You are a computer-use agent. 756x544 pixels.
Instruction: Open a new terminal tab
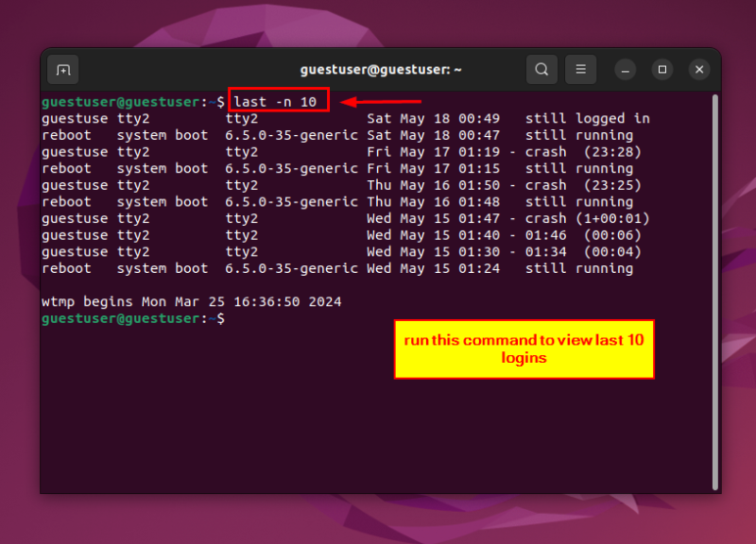tap(63, 69)
